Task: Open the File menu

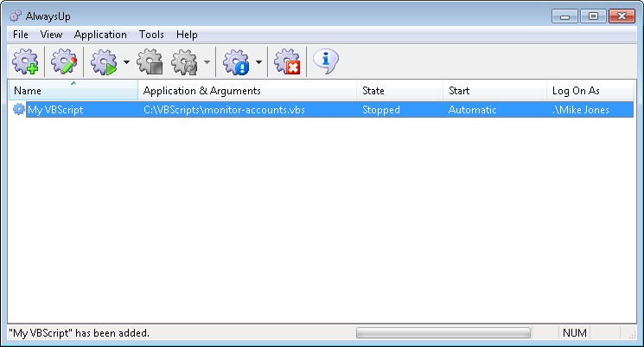Action: (21, 35)
